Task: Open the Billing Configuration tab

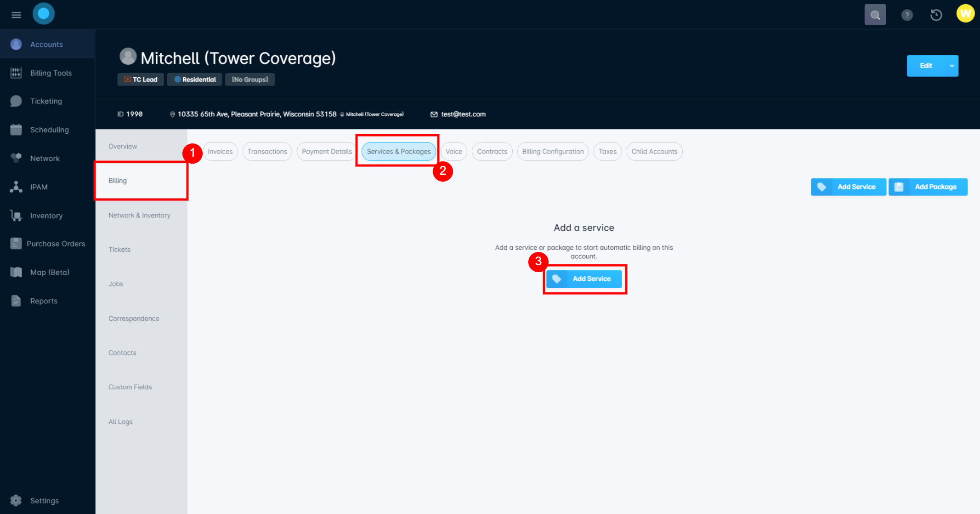Action: click(553, 152)
